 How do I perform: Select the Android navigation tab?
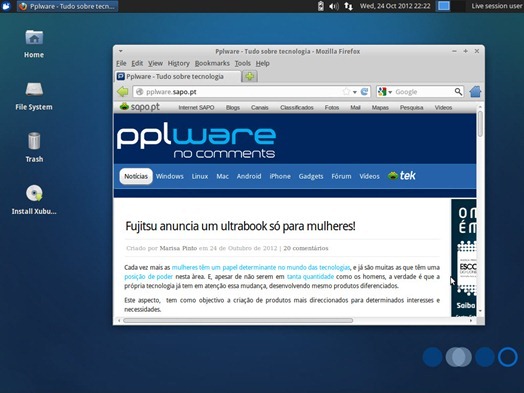pos(249,176)
